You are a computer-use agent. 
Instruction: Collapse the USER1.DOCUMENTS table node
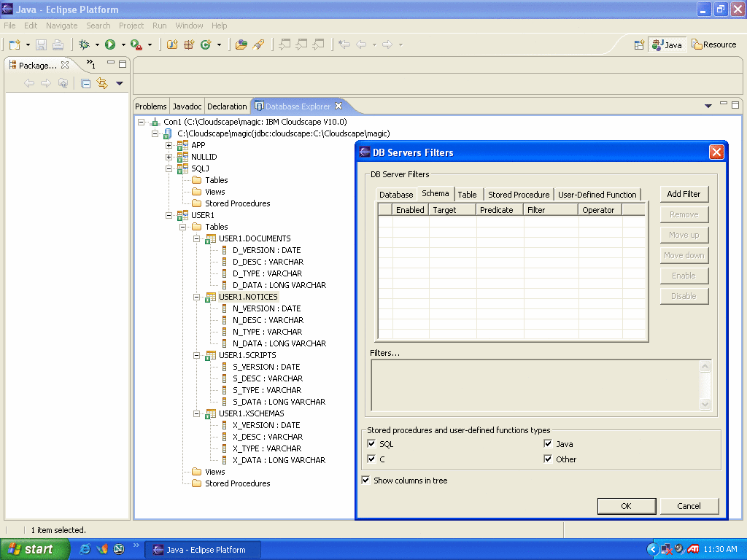197,238
